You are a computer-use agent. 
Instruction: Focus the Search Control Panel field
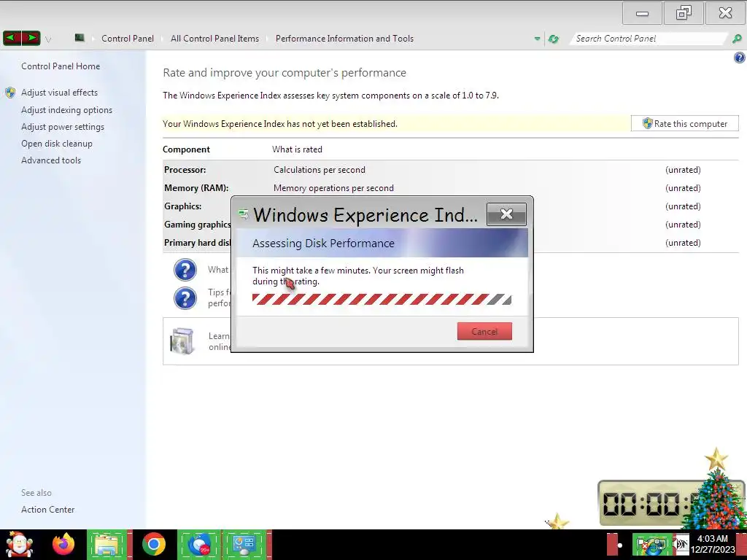click(x=649, y=39)
